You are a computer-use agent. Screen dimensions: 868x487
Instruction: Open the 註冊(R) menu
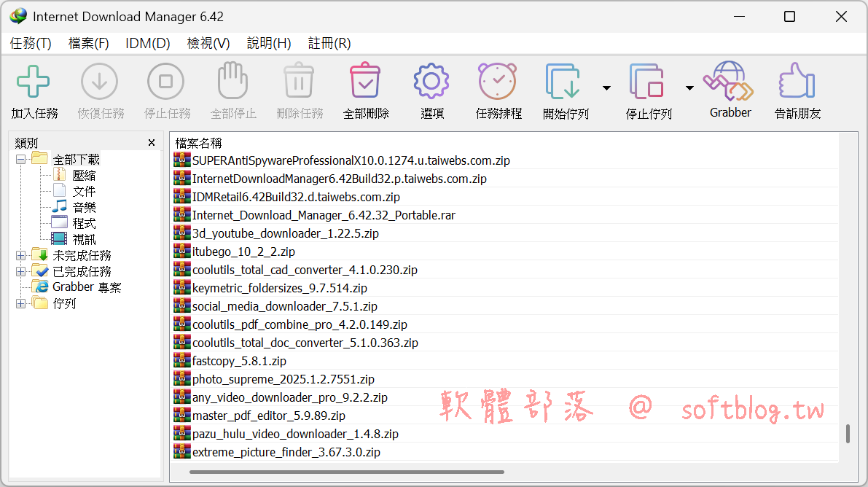(329, 43)
